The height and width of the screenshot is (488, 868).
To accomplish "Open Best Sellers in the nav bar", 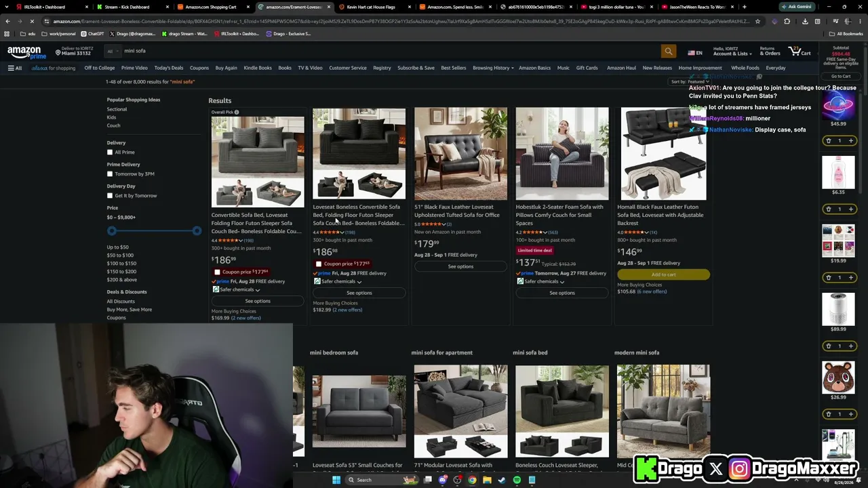I will coord(454,68).
